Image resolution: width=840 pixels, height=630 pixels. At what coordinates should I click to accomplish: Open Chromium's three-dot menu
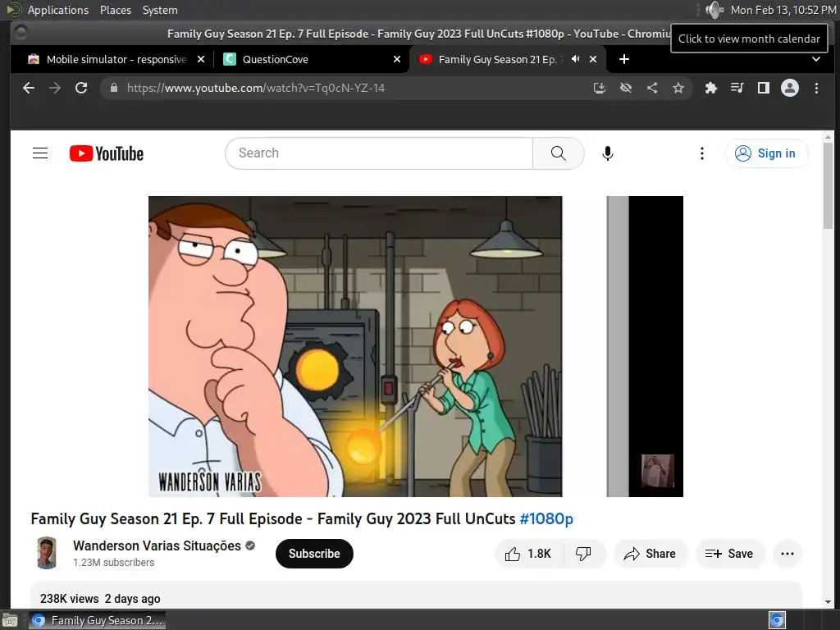[x=816, y=88]
